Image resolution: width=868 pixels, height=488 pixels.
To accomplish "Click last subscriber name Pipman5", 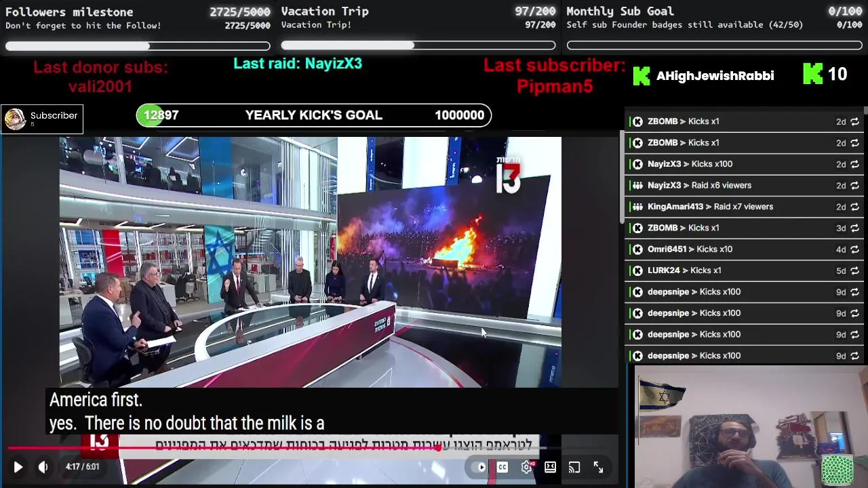I will pyautogui.click(x=555, y=86).
